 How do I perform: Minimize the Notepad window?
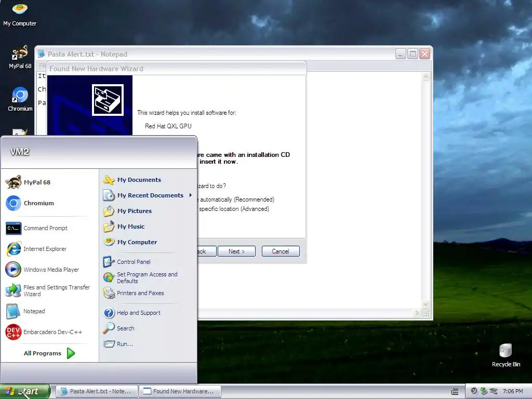point(401,54)
